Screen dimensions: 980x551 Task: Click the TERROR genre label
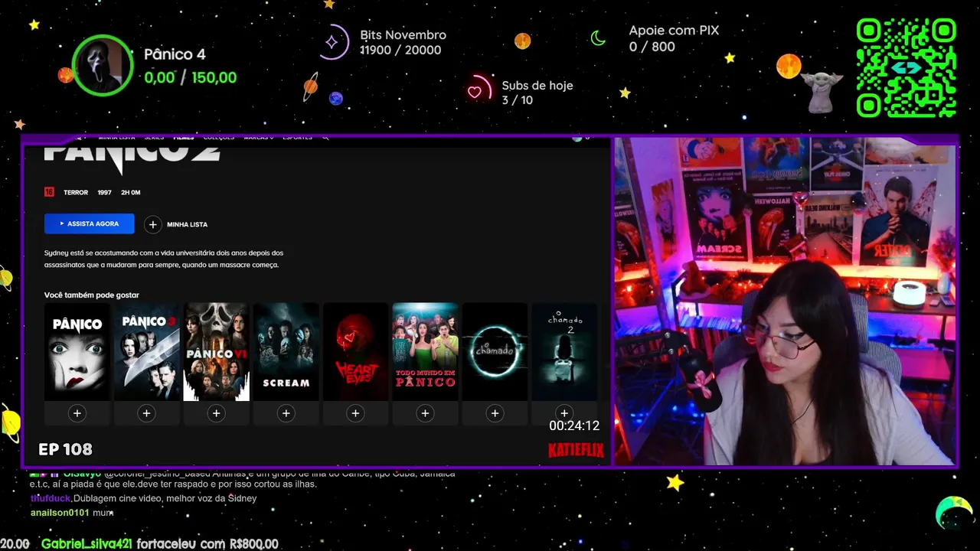tap(76, 193)
